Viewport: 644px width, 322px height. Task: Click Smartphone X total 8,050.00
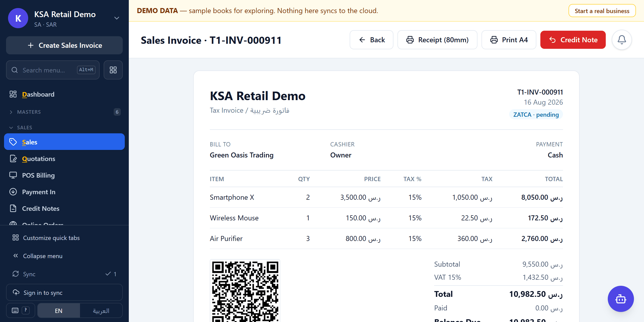point(542,197)
